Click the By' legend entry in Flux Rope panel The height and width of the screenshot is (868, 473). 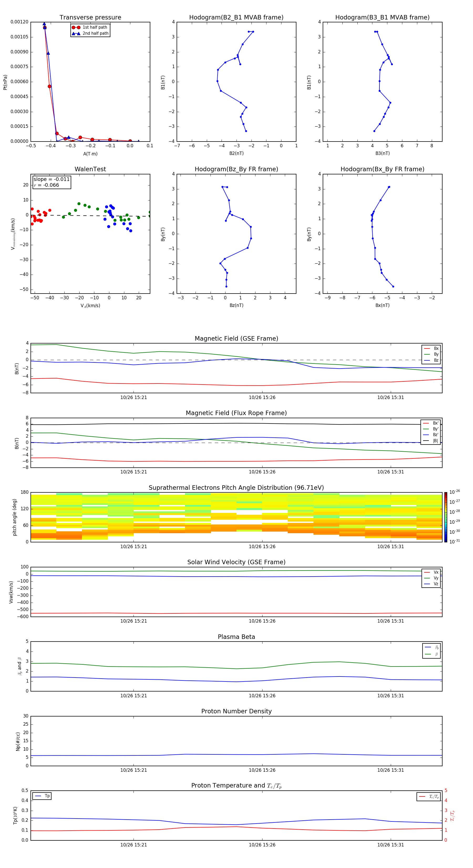point(431,429)
